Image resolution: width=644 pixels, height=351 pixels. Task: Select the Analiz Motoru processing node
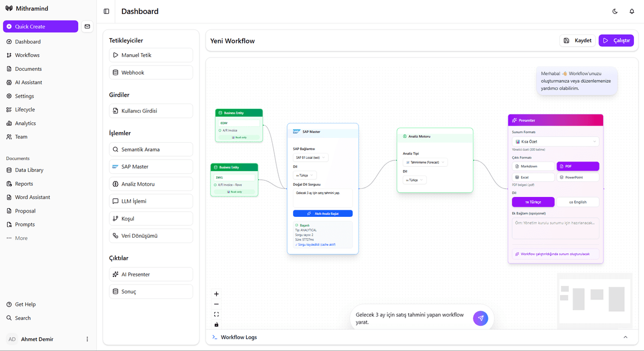point(151,184)
